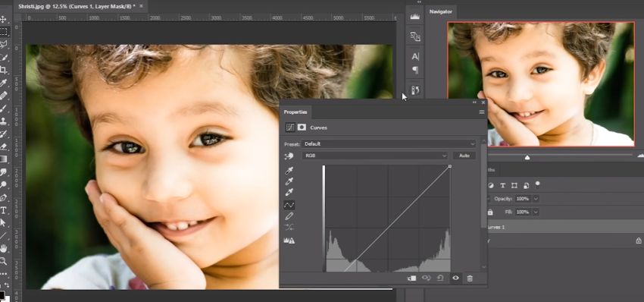Image resolution: width=644 pixels, height=302 pixels.
Task: Open the RGB channel dropdown
Action: point(374,156)
